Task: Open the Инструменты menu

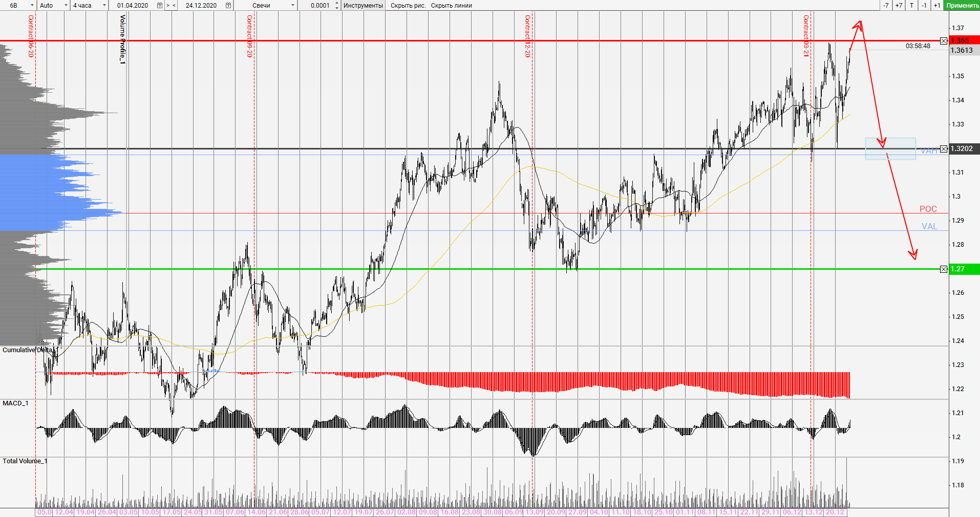Action: click(363, 5)
